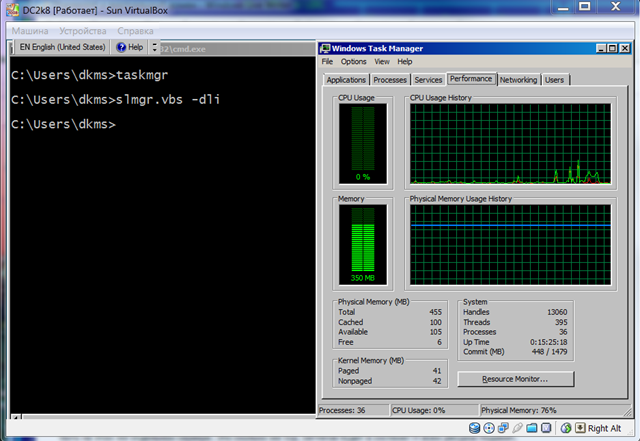640x441 pixels.
Task: Click the VirtualBox window title icon
Action: [12, 10]
